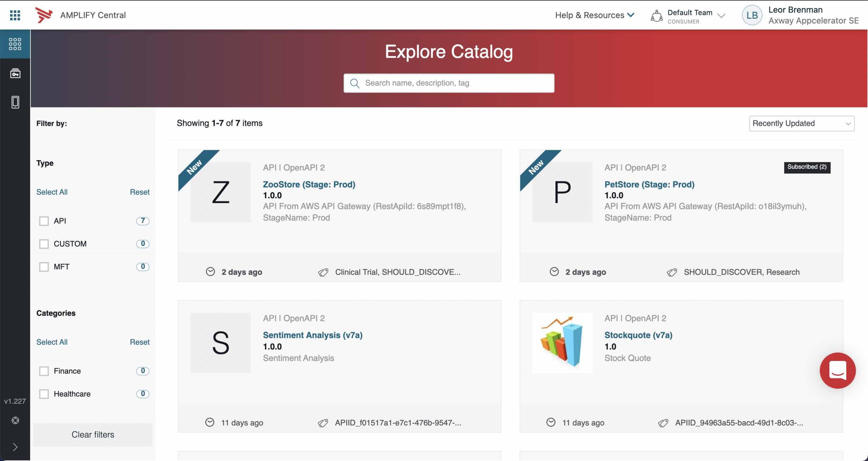The image size is (868, 461).
Task: Click the Subscribed (2) badge
Action: [807, 167]
